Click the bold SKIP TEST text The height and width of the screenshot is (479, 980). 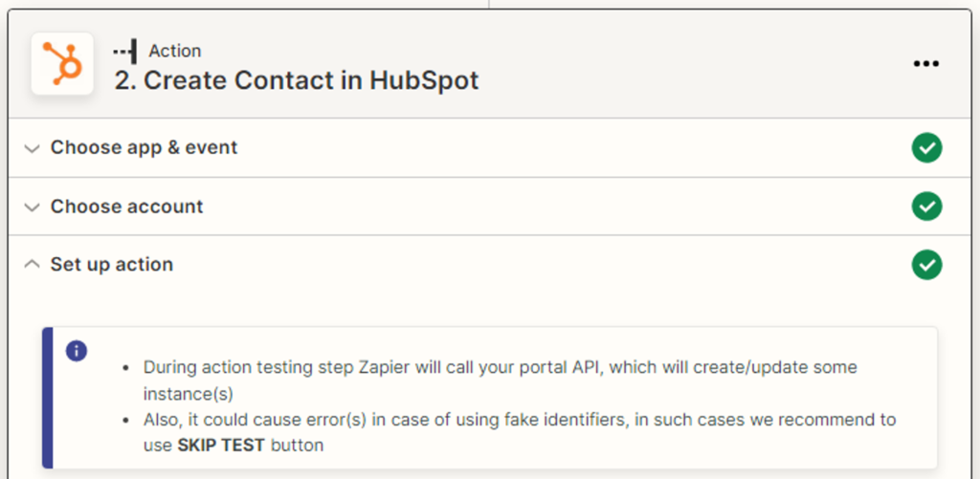[x=222, y=445]
